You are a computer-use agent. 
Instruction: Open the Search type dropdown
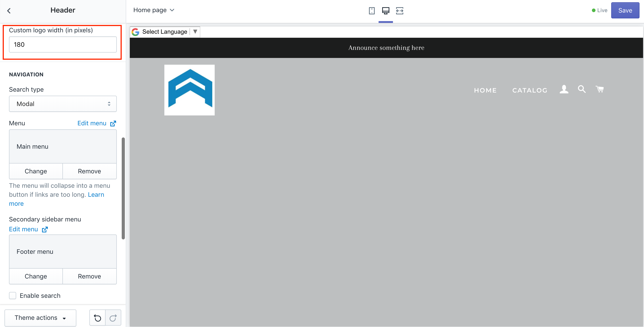[x=62, y=104]
